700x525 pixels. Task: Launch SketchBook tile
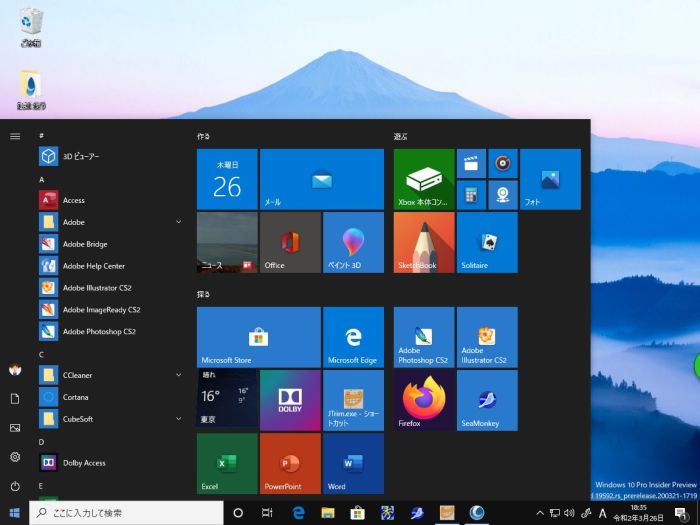pyautogui.click(x=424, y=242)
